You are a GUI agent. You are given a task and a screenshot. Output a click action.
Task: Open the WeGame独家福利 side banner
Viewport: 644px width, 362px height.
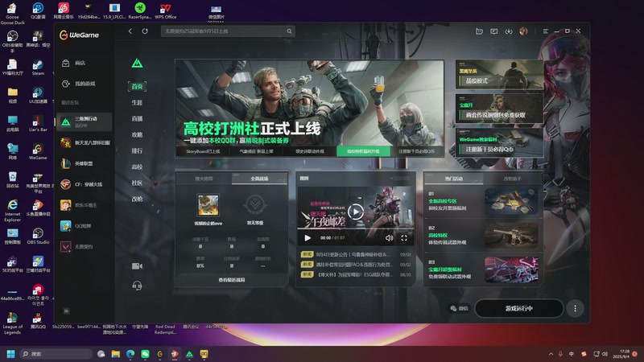coord(499,143)
